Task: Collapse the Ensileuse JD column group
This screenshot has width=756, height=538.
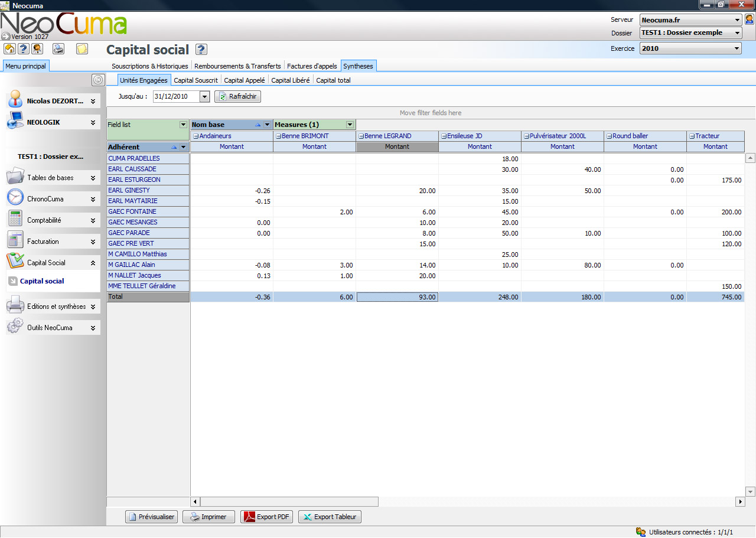Action: tap(444, 136)
